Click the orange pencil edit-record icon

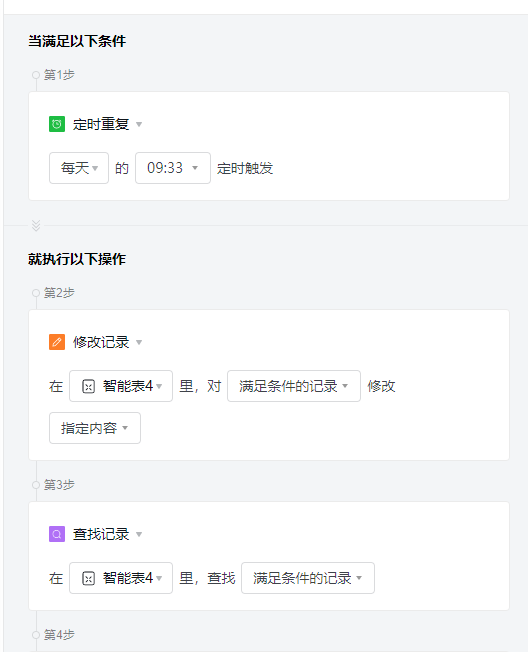(x=57, y=342)
